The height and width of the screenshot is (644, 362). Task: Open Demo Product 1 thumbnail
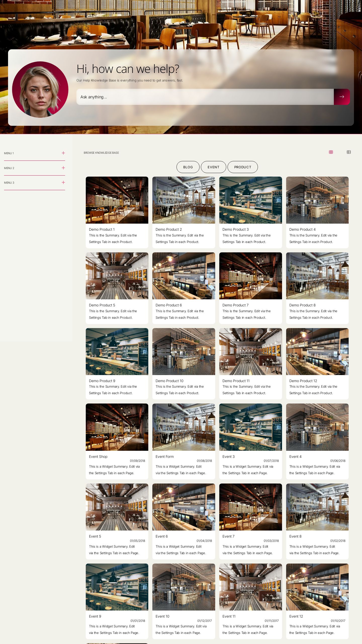tap(117, 200)
